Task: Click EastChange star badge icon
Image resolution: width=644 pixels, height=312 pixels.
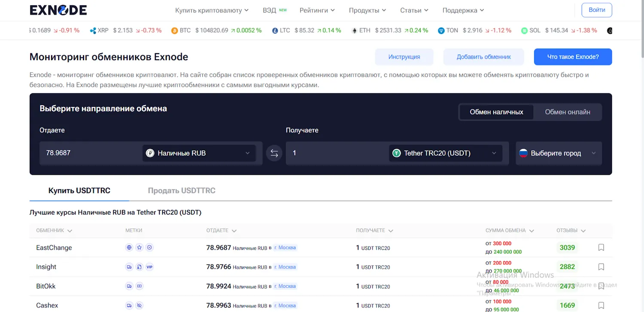Action: 139,248
